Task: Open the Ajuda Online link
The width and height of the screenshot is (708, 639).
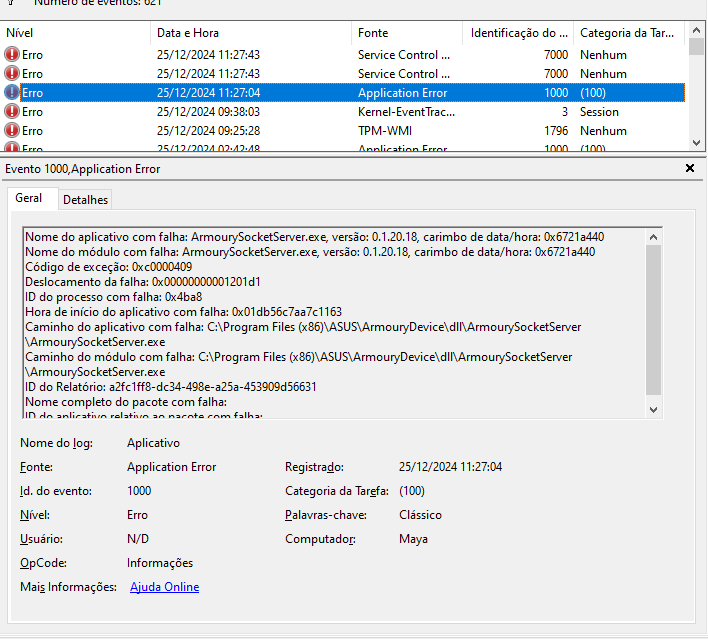Action: 164,587
